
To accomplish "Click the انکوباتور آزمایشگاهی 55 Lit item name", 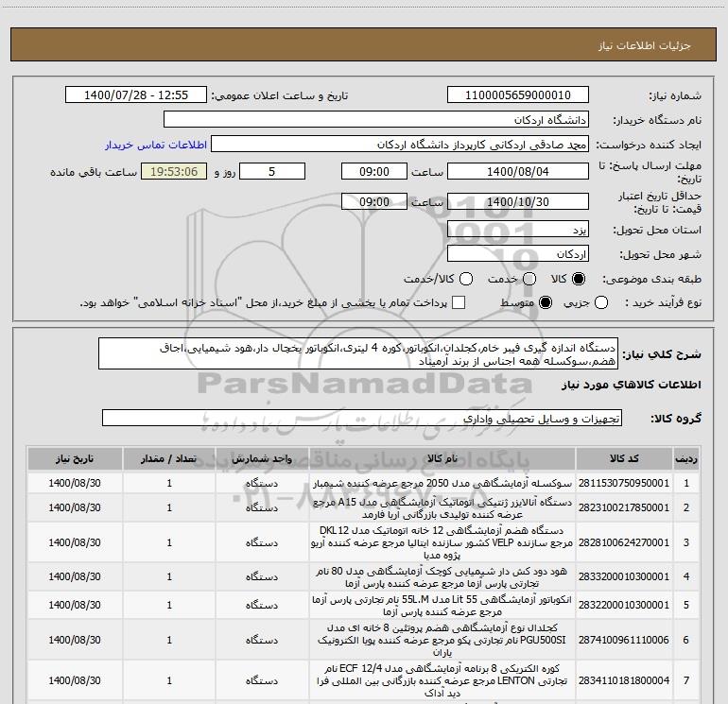I will click(442, 606).
